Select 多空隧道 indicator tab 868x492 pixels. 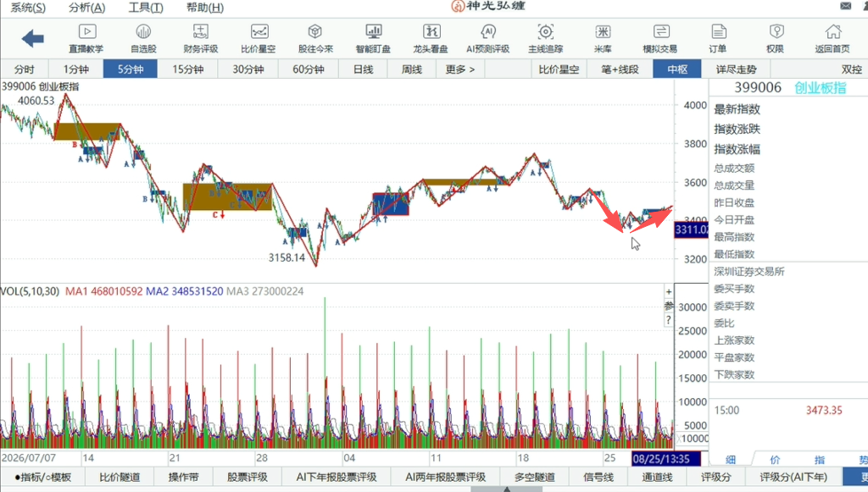pyautogui.click(x=535, y=477)
